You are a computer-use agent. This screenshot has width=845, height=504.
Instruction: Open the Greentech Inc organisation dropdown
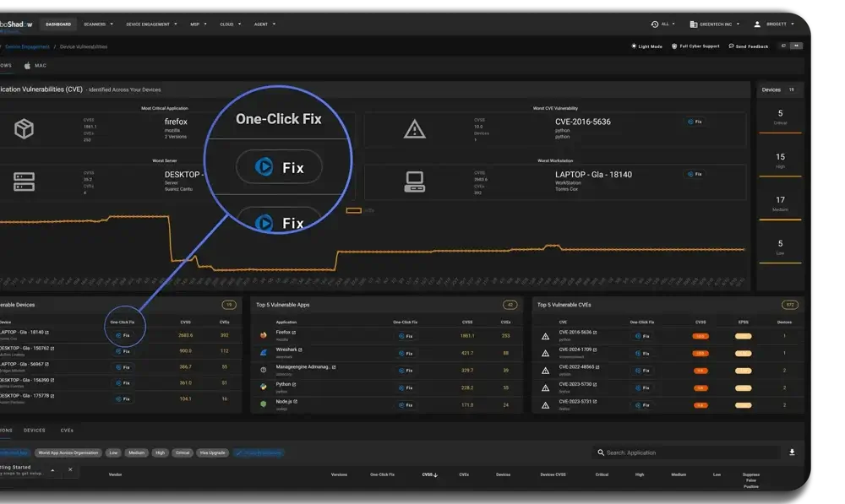click(x=717, y=24)
